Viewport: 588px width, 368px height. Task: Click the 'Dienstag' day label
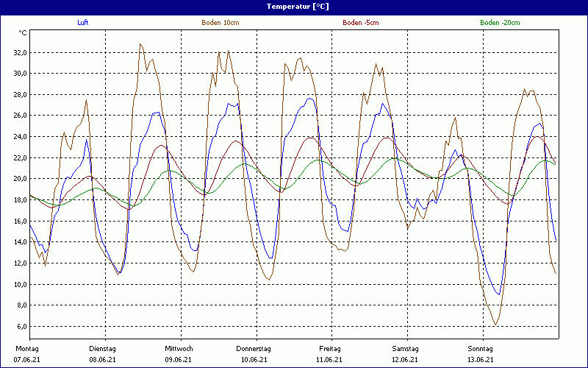click(102, 349)
